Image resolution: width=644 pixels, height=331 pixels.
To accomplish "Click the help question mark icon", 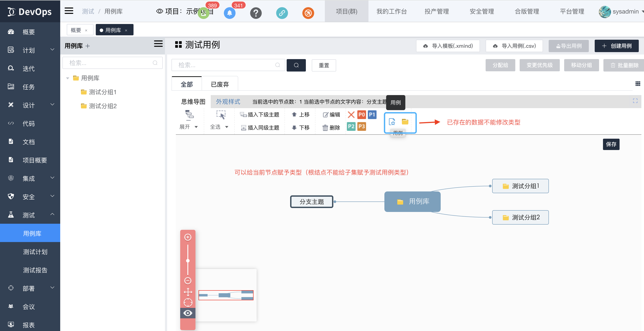I will tap(256, 13).
